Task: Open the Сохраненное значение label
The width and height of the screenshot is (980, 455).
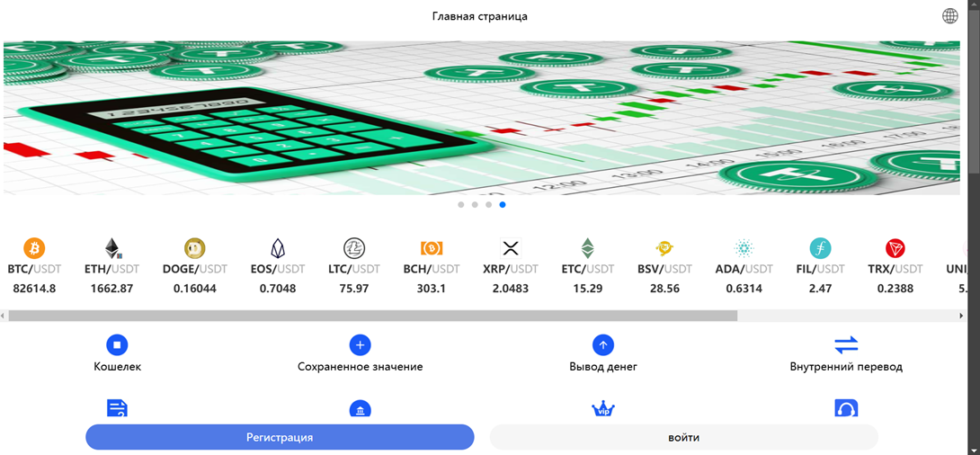Action: [x=360, y=367]
